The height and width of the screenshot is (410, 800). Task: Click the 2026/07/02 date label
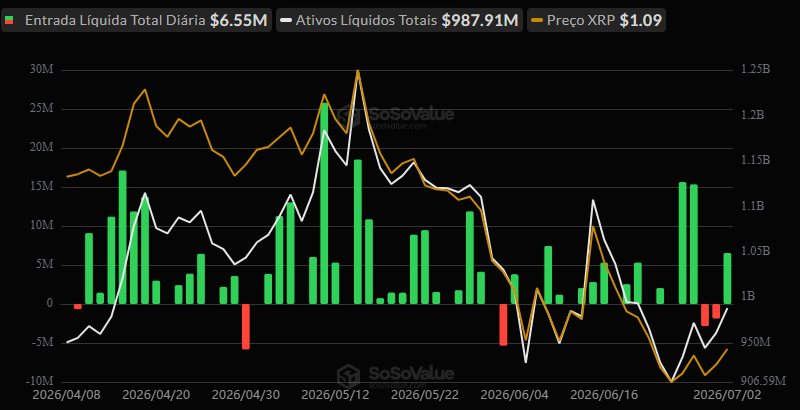click(x=727, y=395)
